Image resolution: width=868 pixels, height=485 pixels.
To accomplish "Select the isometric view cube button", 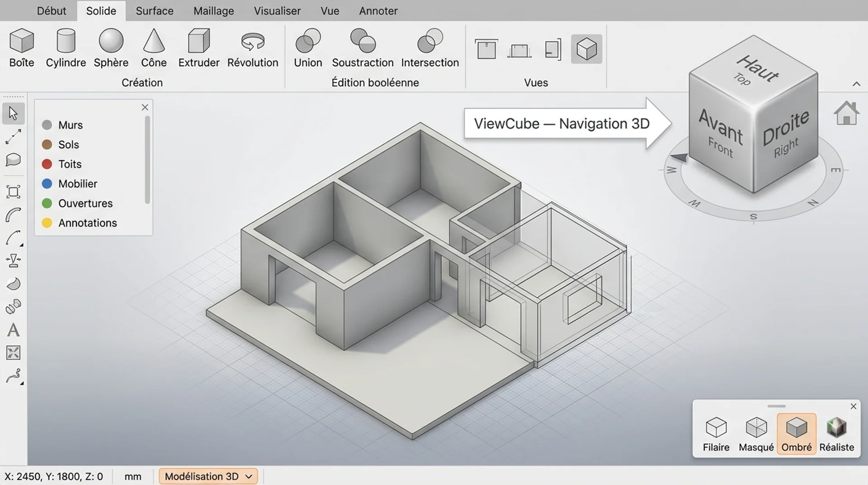I will [586, 49].
